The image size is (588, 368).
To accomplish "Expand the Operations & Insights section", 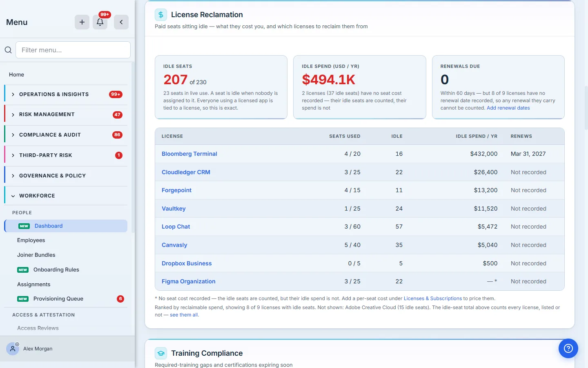I will coord(66,94).
